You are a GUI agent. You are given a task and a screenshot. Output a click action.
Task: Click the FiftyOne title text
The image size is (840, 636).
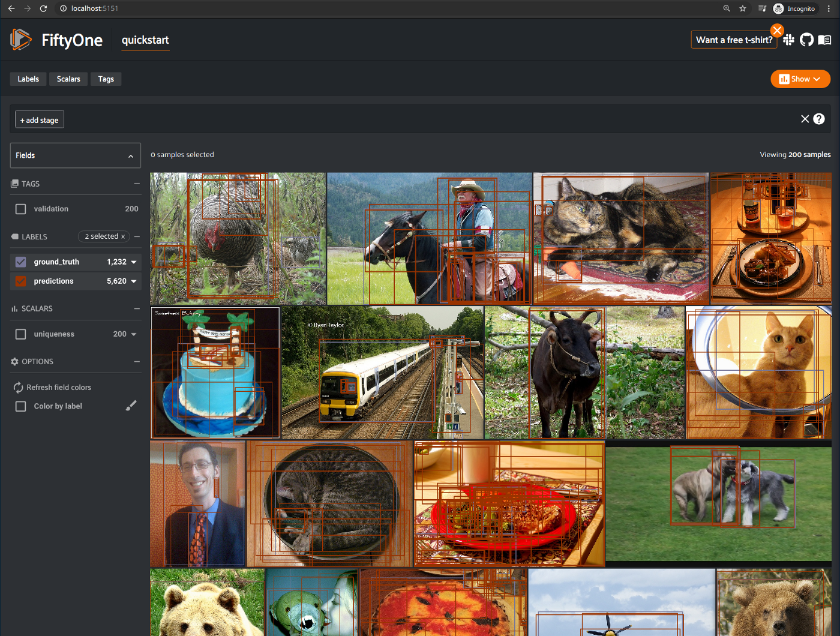[x=72, y=40]
